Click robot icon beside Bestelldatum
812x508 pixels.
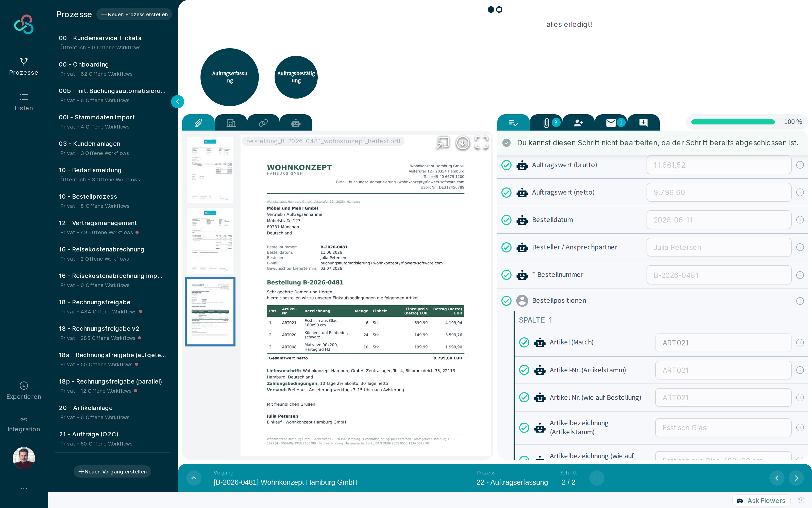522,220
